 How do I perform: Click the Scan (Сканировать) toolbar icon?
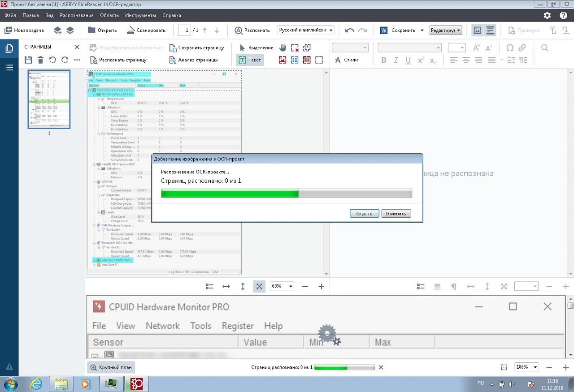(130, 30)
